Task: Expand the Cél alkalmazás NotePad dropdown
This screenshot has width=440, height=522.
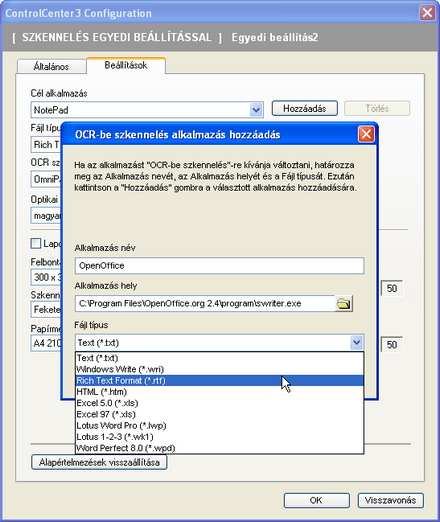Action: (x=256, y=110)
